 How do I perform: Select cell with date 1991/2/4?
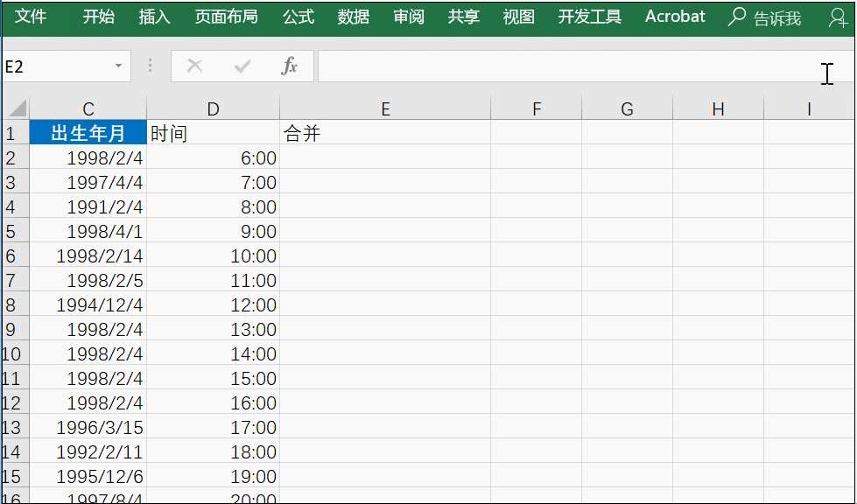(x=88, y=206)
